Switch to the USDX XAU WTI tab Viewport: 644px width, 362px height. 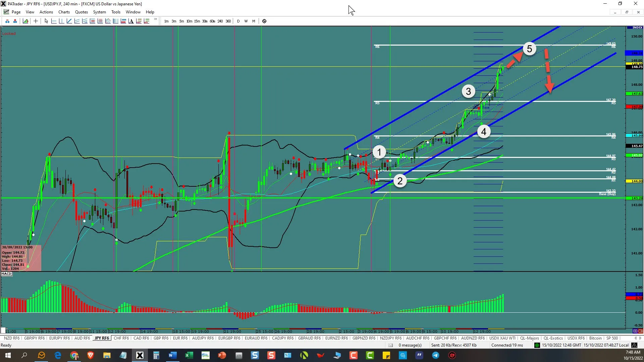tap(502, 338)
